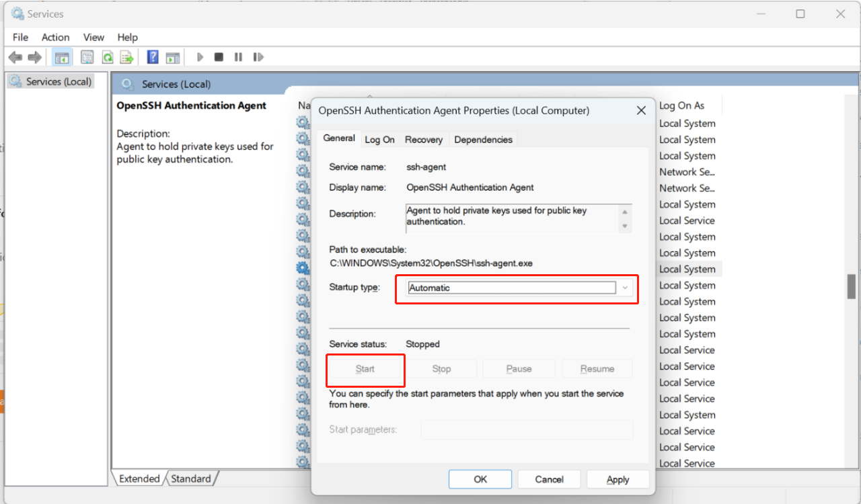Click the Pause button in properties dialog
The width and height of the screenshot is (861, 504).
519,369
